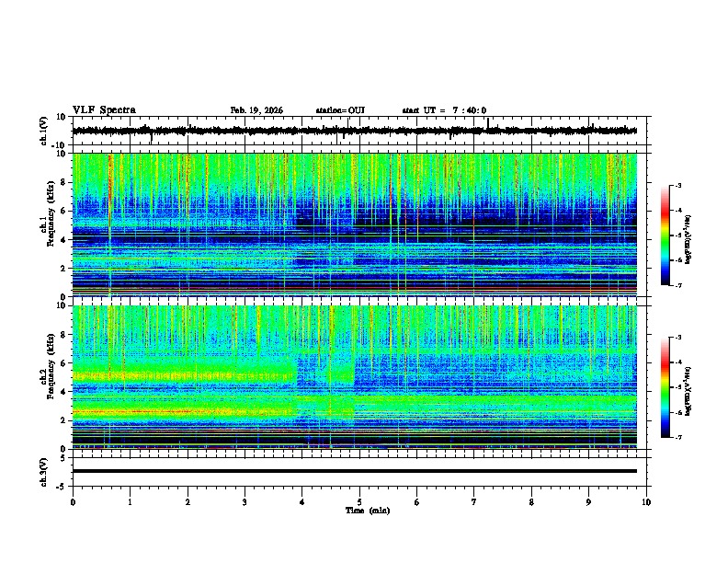728x563 pixels.
Task: Click the "7" tick on the time axis
Action: click(x=474, y=502)
